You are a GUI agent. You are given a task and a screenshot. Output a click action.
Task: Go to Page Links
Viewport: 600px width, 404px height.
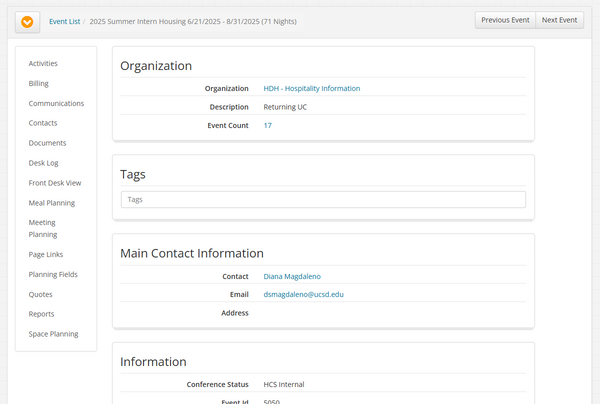46,254
